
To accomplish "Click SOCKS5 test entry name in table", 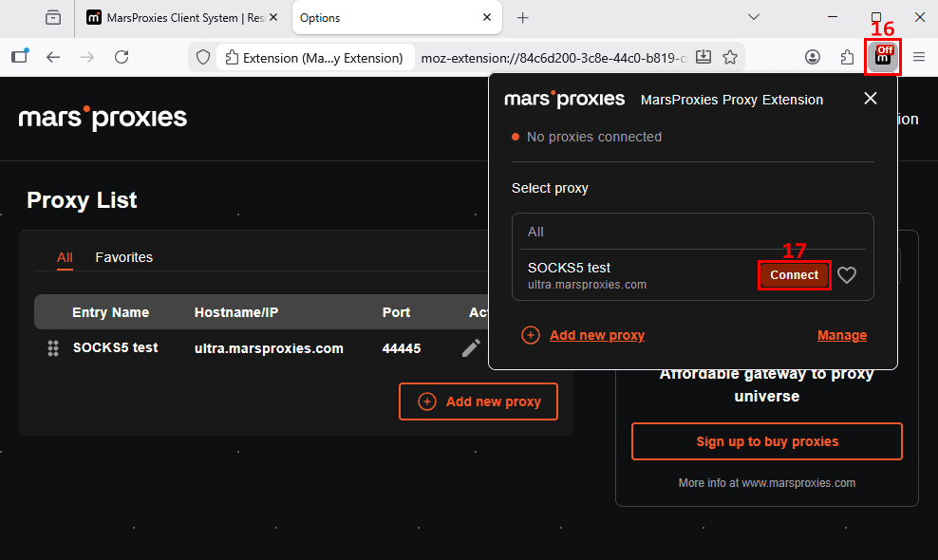I will pos(116,347).
